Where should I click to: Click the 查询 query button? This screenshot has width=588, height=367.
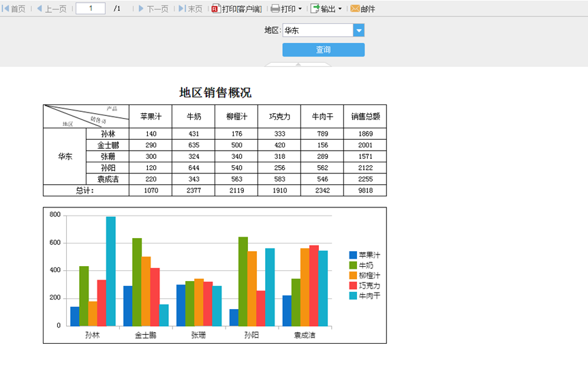point(323,50)
